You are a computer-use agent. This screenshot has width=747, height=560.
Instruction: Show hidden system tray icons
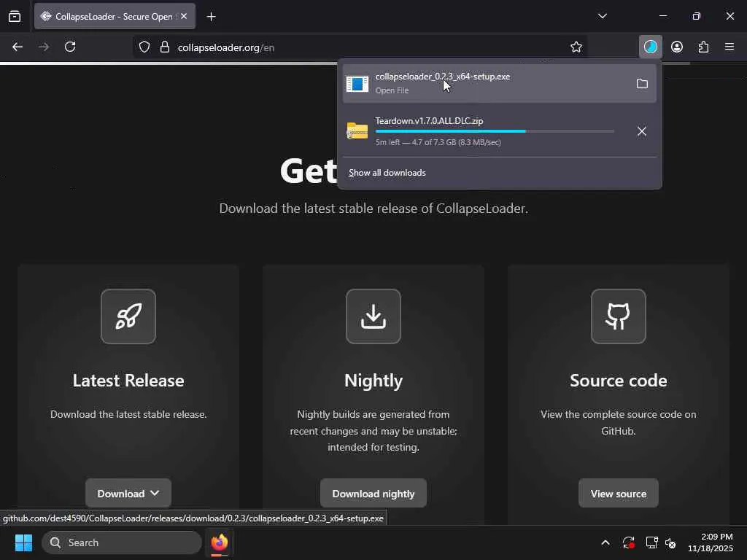pyautogui.click(x=605, y=542)
